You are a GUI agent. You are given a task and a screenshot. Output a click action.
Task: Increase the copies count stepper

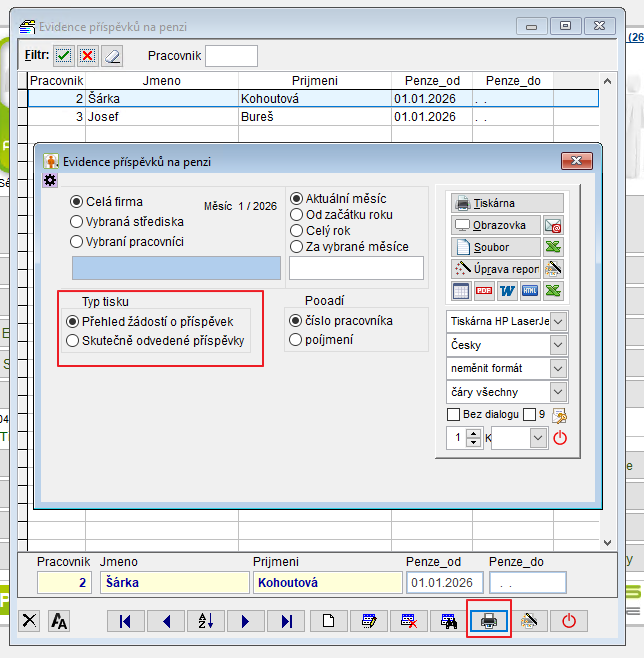point(474,432)
